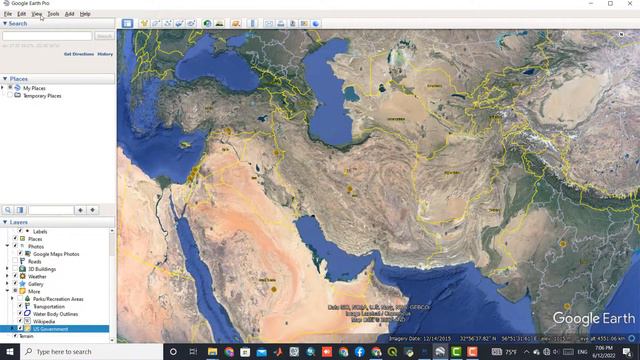Open File Explorer from the taskbar
Image resolution: width=640 pixels, height=360 pixels.
(x=212, y=351)
